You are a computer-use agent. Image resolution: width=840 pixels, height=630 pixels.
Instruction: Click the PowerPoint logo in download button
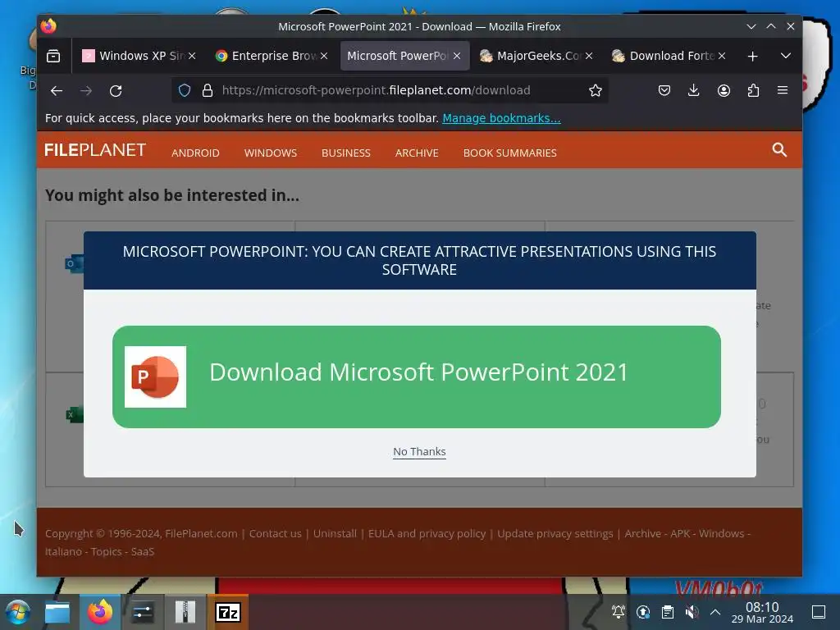(155, 377)
